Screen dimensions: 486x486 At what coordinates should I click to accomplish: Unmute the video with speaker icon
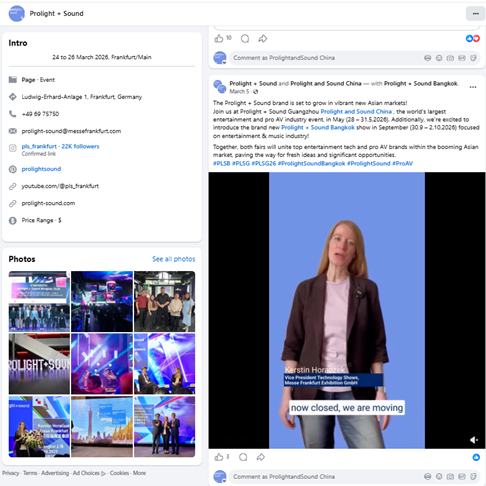click(x=474, y=440)
